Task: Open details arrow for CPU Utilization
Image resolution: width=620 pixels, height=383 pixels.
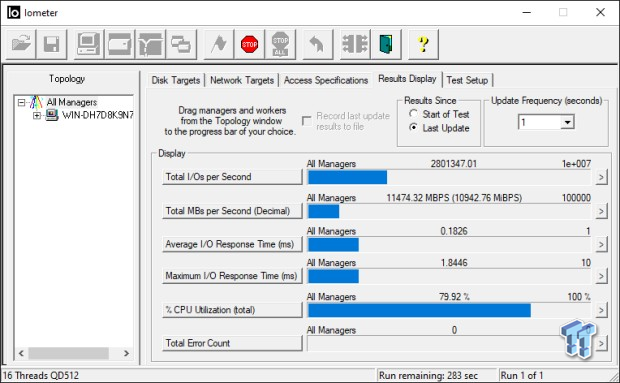Action: coord(601,310)
